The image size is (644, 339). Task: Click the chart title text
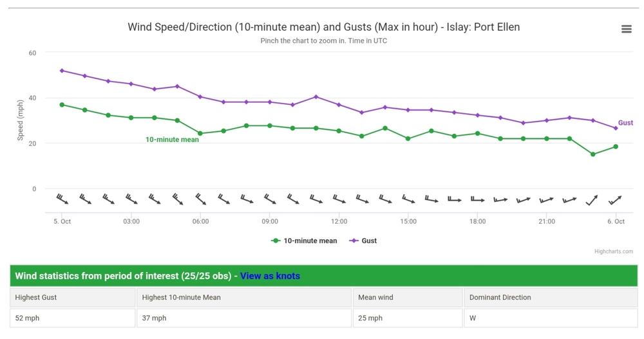click(x=323, y=27)
